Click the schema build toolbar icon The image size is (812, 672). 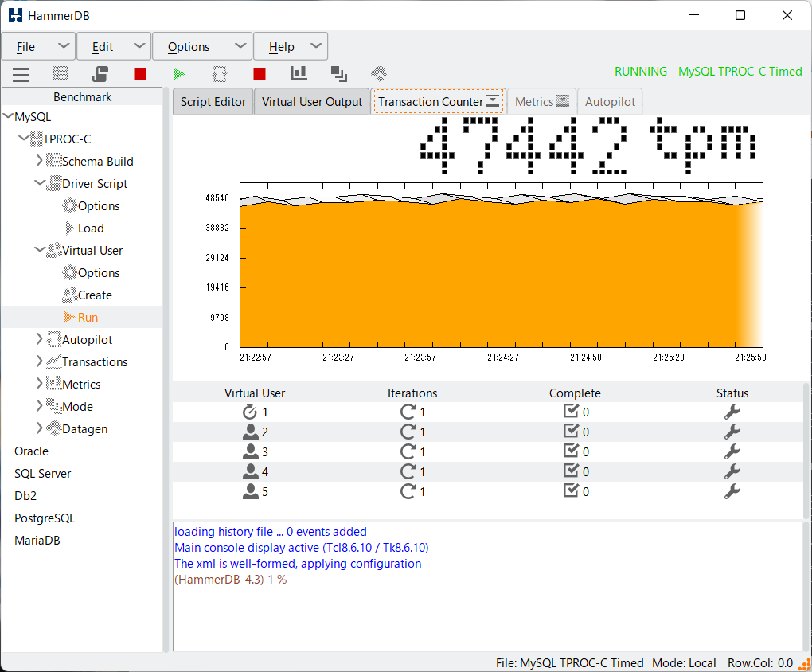tap(60, 74)
